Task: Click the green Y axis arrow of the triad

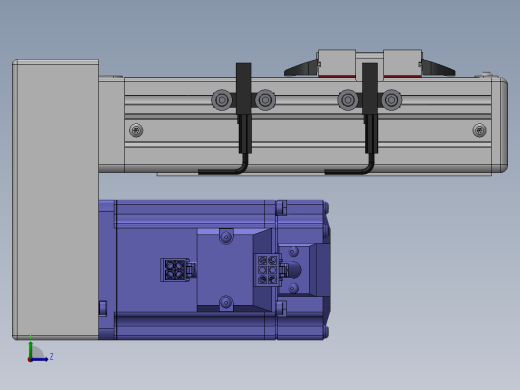Action: pos(31,349)
